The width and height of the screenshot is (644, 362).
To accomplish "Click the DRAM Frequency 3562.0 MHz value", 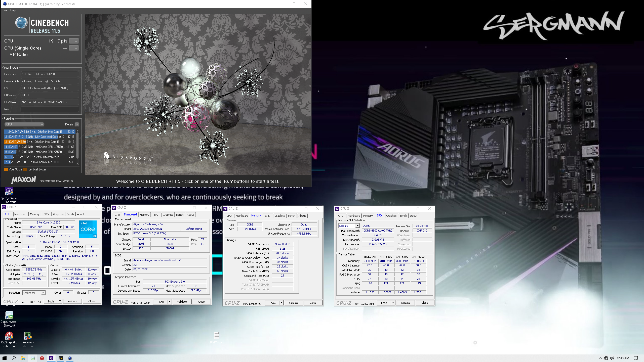I will coord(283,244).
